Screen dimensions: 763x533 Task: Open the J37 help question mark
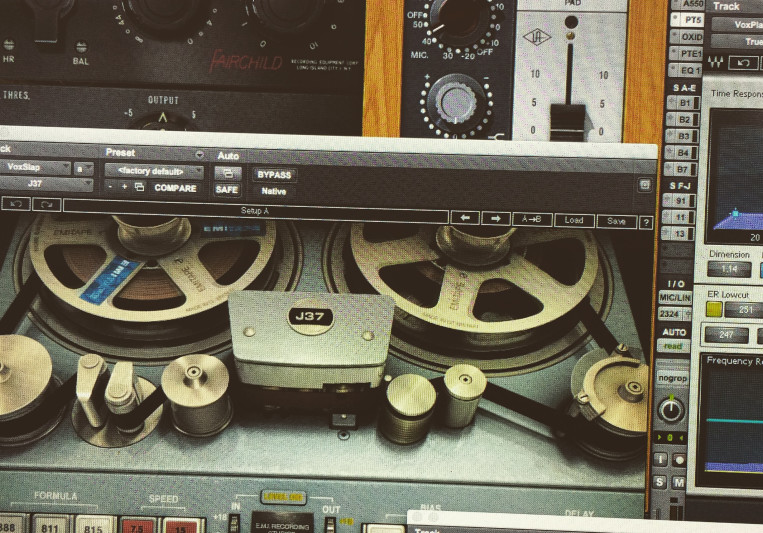[646, 222]
